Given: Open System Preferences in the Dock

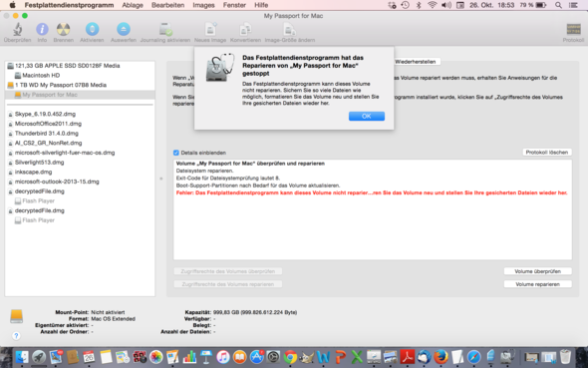Looking at the screenshot, I should 273,357.
